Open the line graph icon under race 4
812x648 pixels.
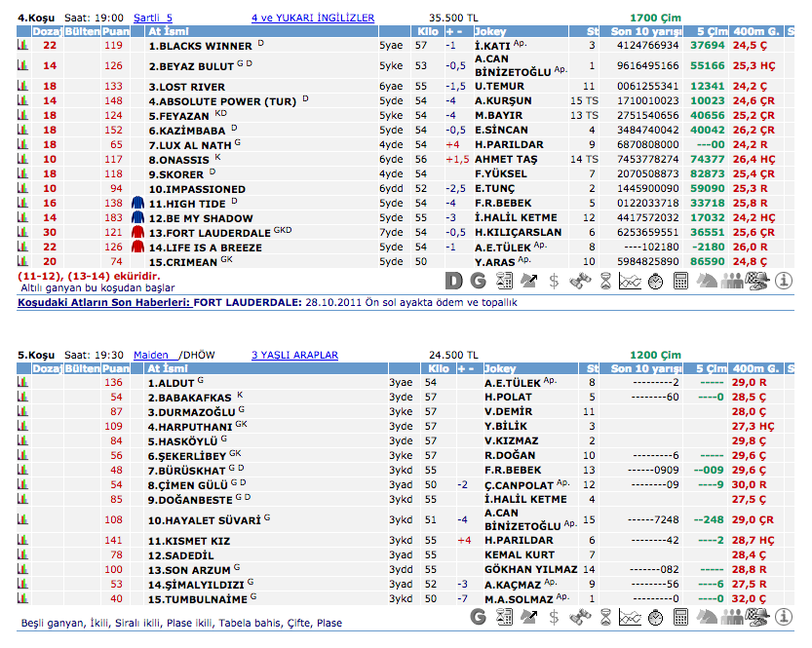click(630, 282)
